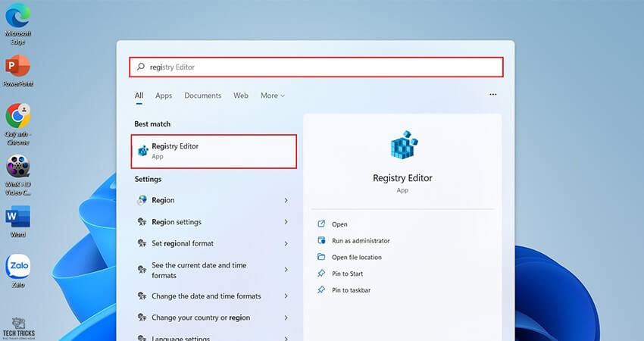Viewport: 644px width, 341px height.
Task: Click the Region globe icon
Action: tap(142, 200)
